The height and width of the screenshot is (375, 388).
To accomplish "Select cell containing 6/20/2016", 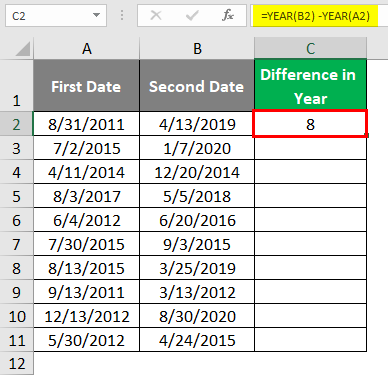I will (197, 220).
